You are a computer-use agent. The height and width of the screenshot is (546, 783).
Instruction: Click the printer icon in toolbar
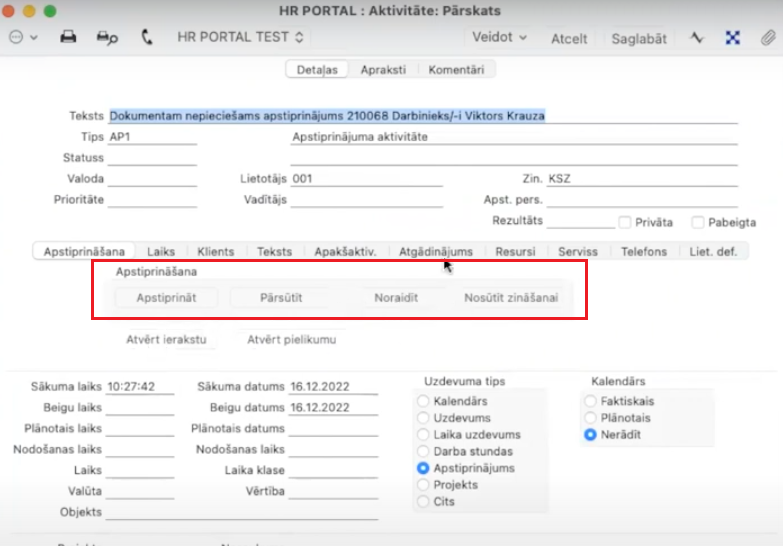tap(68, 37)
